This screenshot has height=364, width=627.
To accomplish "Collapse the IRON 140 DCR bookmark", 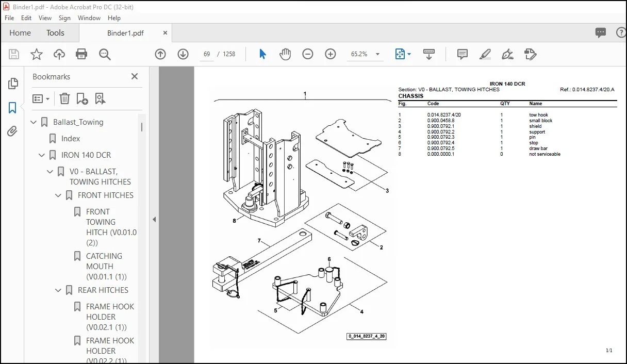I will (42, 155).
